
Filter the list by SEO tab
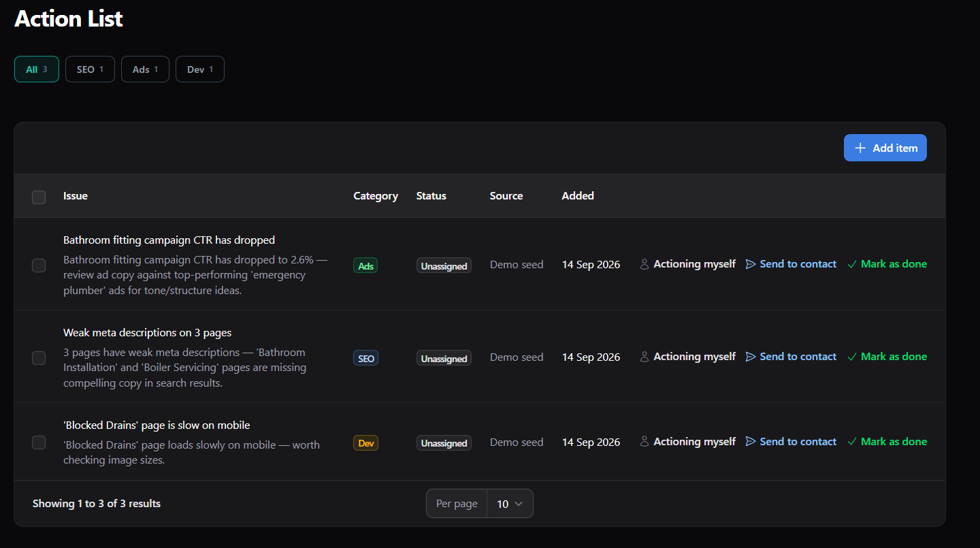point(90,69)
